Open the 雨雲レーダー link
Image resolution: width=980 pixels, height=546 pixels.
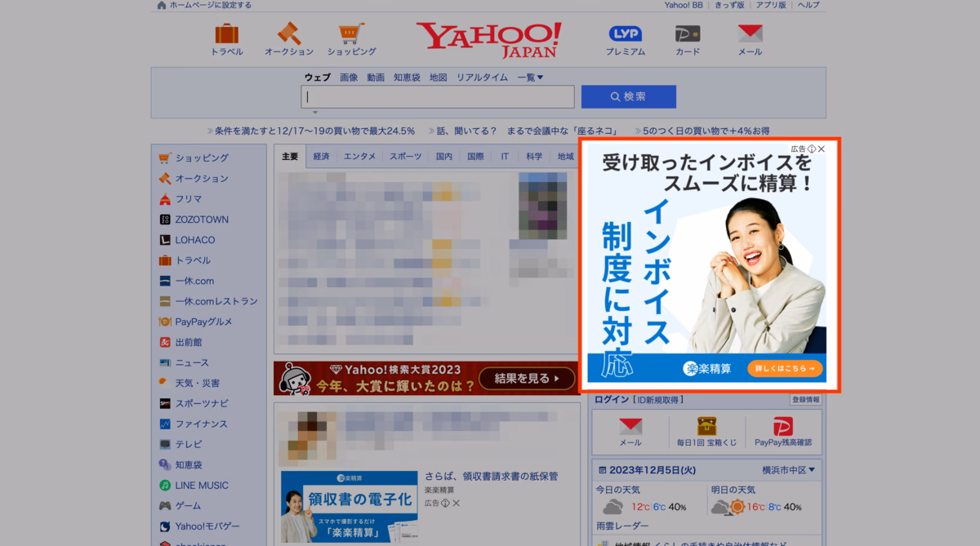click(x=622, y=526)
